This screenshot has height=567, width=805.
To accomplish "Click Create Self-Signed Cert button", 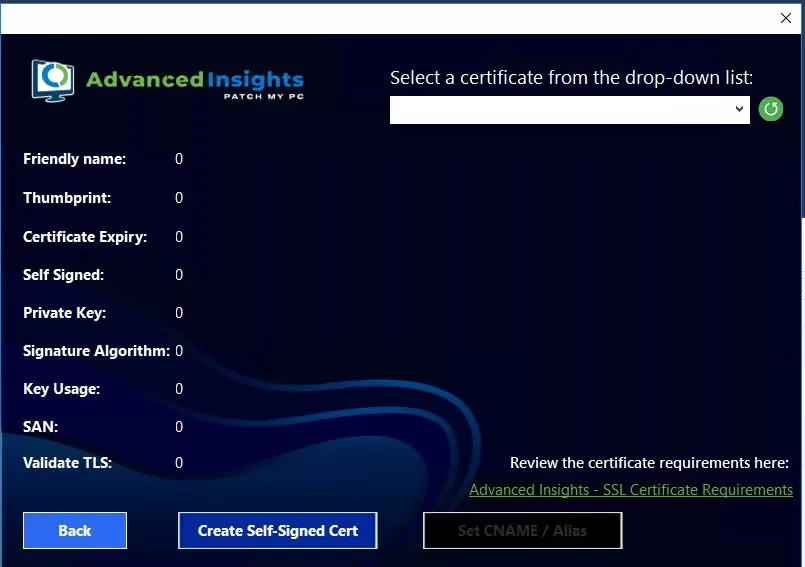I will coord(278,531).
